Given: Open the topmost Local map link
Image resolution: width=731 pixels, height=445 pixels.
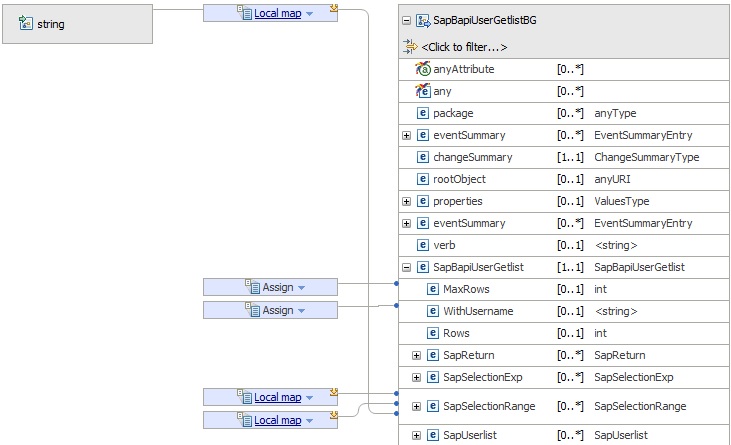Looking at the screenshot, I should point(278,13).
